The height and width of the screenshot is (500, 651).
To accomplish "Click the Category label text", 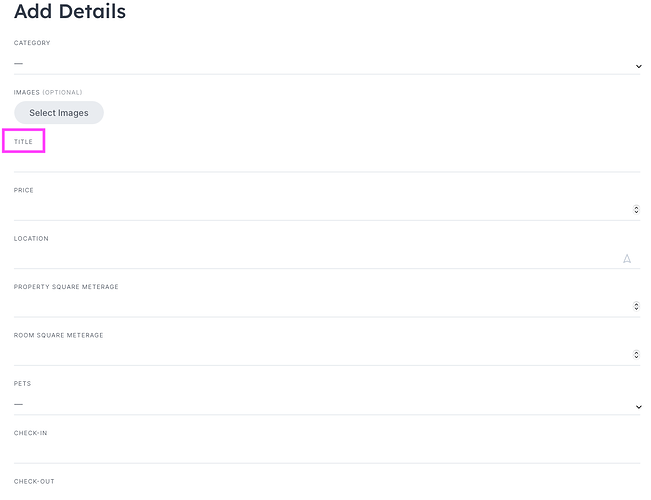I will (32, 43).
